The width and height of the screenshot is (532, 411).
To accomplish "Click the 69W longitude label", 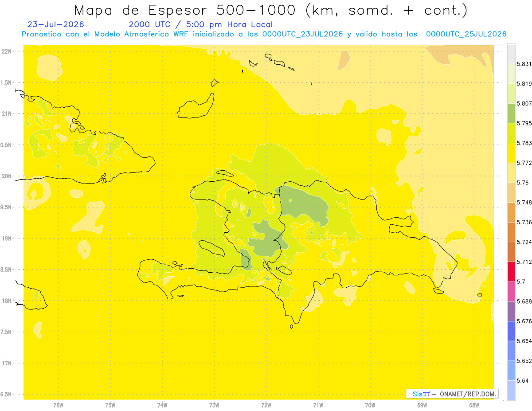I will pyautogui.click(x=422, y=405).
